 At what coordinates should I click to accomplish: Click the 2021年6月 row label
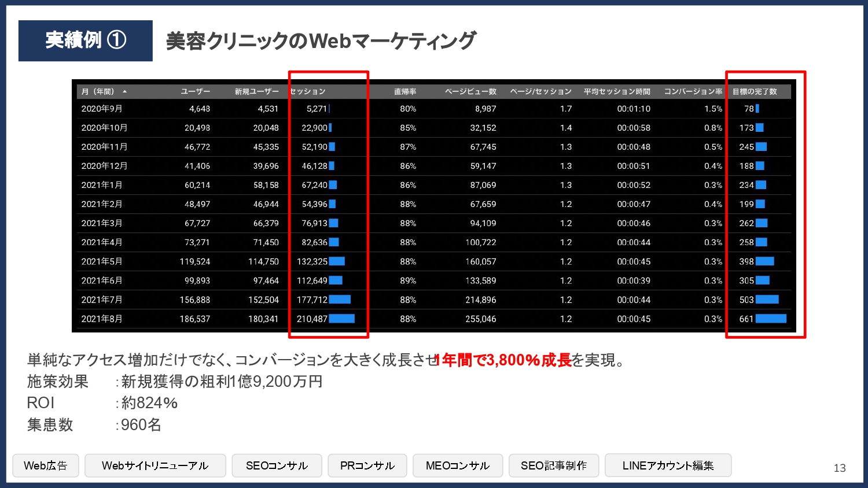pos(102,280)
